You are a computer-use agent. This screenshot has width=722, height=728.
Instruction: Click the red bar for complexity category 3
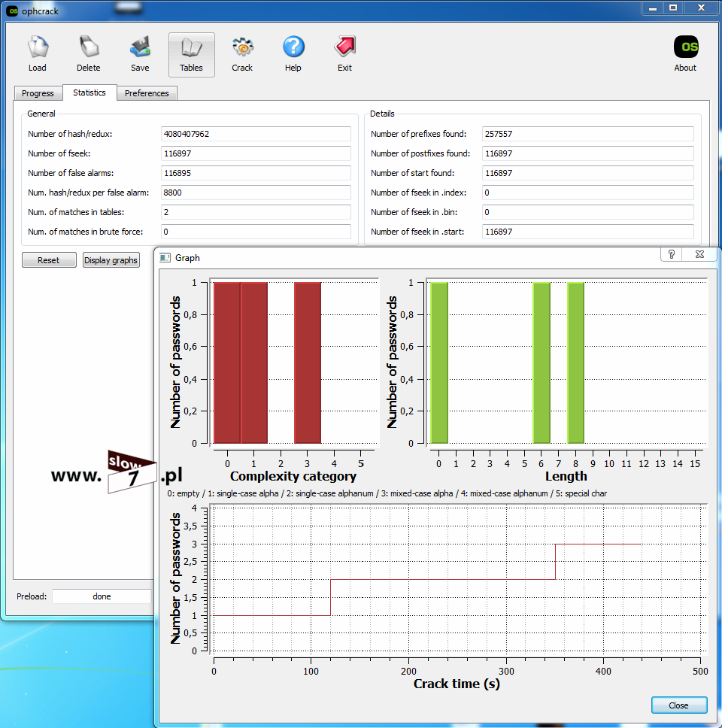pos(308,362)
